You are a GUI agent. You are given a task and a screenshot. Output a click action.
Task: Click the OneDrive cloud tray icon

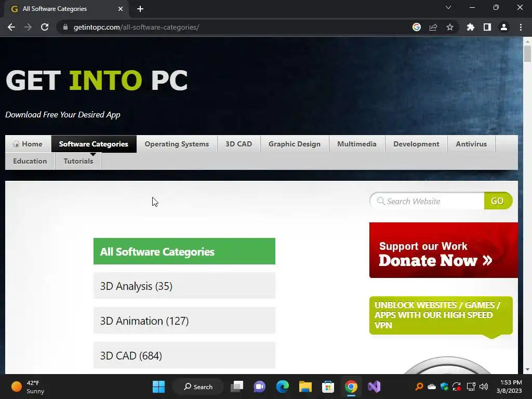pyautogui.click(x=432, y=387)
